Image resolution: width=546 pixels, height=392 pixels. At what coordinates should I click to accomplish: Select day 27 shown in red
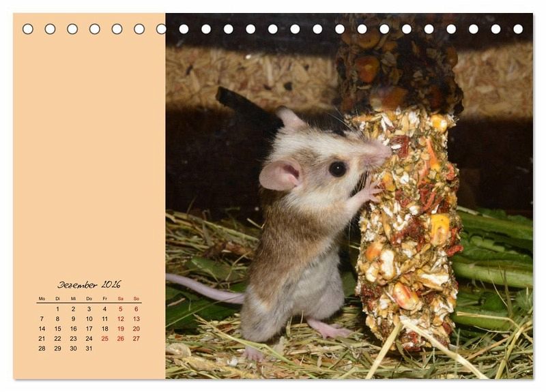click(136, 338)
